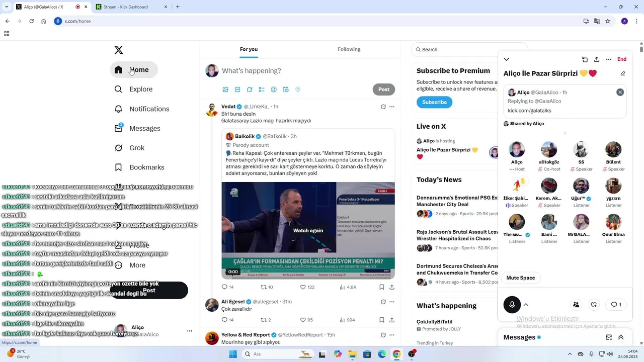The width and height of the screenshot is (644, 362).
Task: Open Donnarumma's Emotional PSG Exit news
Action: point(457,201)
